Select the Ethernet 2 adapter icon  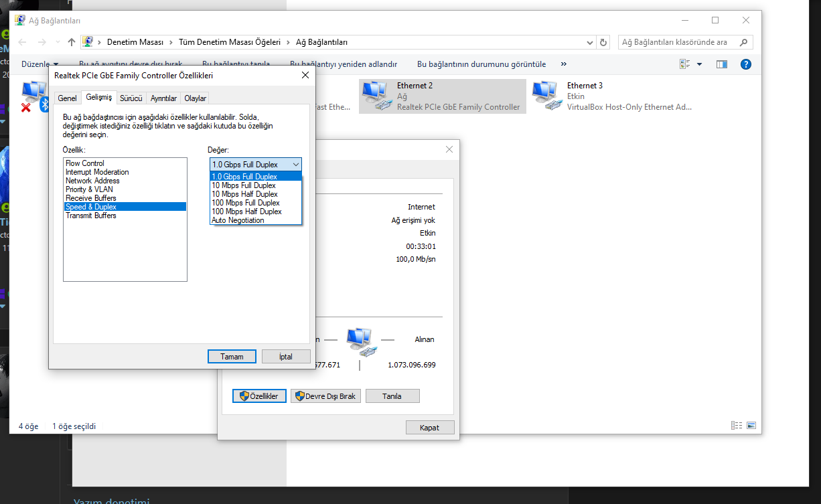point(376,96)
